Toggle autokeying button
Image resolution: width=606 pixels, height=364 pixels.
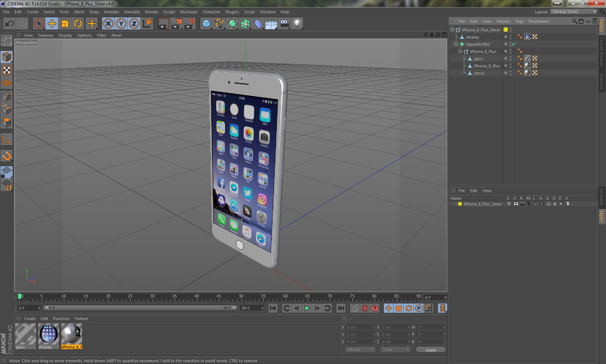tap(365, 308)
